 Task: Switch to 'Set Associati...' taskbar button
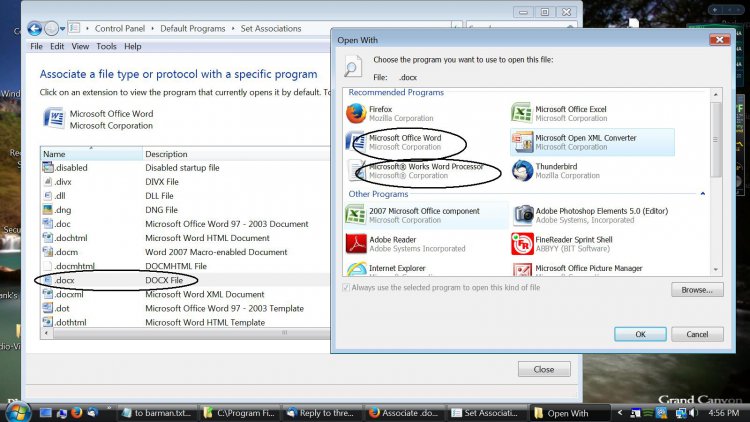tap(486, 412)
